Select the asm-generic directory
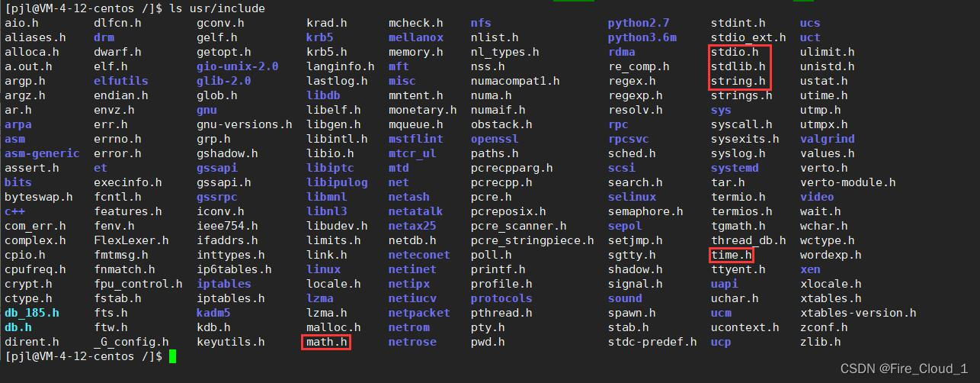This screenshot has width=980, height=383. click(42, 153)
